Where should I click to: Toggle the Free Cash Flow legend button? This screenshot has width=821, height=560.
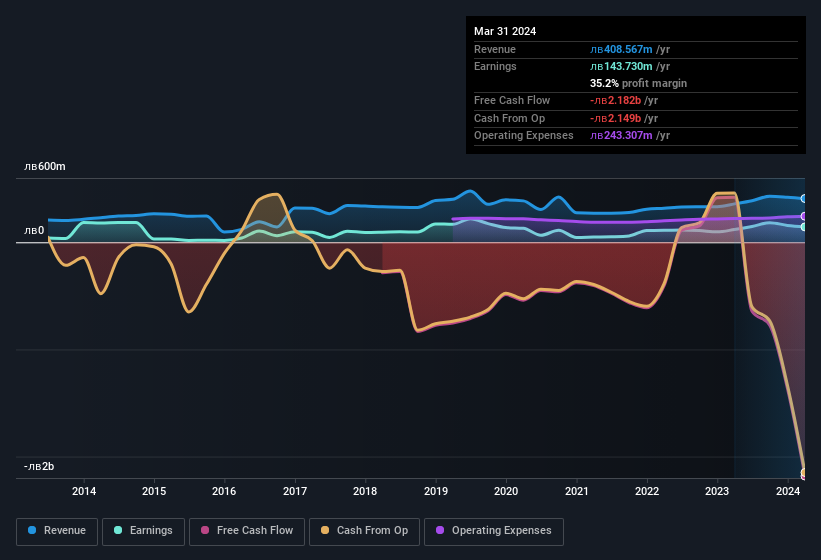click(247, 531)
